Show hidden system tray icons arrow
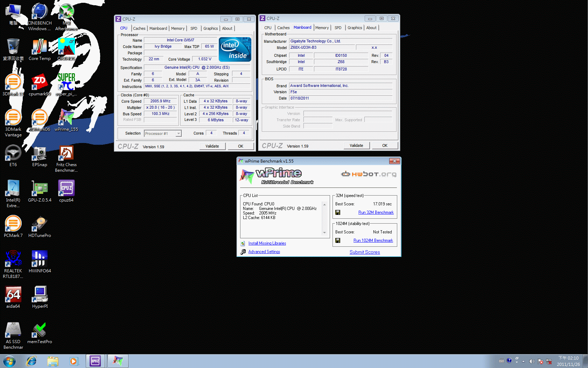 (524, 361)
